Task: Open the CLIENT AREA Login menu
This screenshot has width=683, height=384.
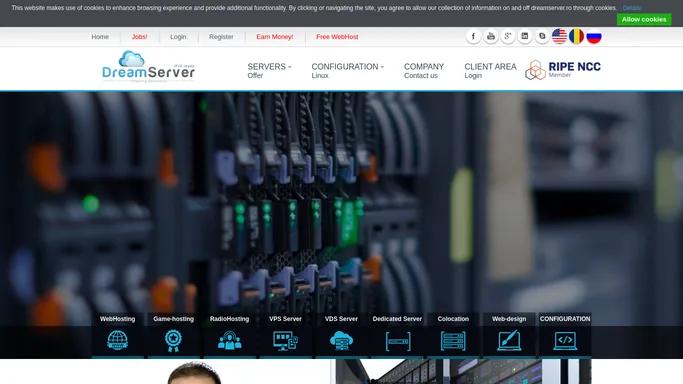Action: coord(490,71)
